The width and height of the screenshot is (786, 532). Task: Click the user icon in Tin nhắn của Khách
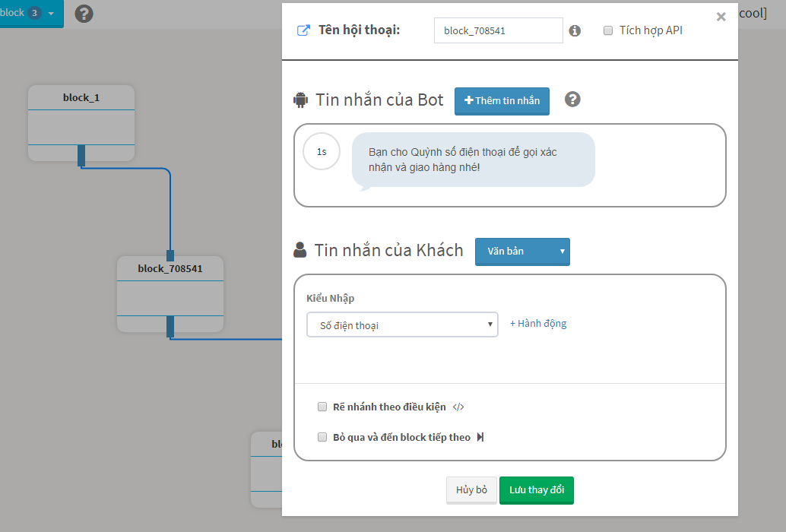point(300,250)
